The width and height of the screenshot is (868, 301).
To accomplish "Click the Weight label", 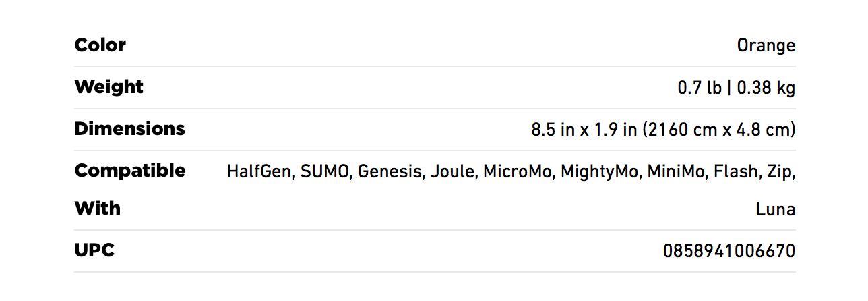I will (108, 87).
